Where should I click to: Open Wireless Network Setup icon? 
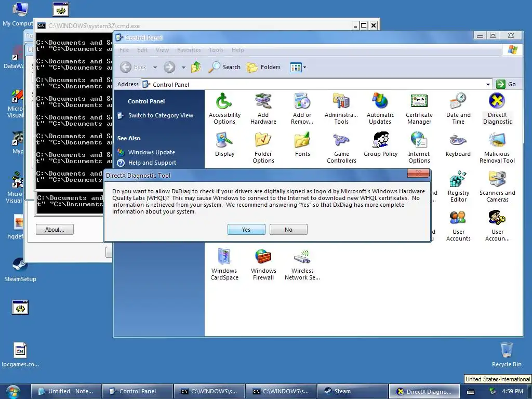point(302,264)
